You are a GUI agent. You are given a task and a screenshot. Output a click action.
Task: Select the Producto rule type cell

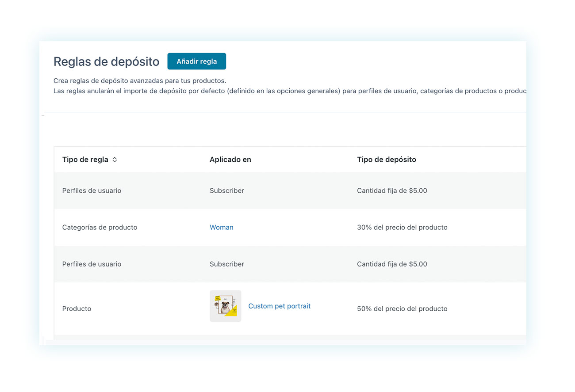point(77,308)
